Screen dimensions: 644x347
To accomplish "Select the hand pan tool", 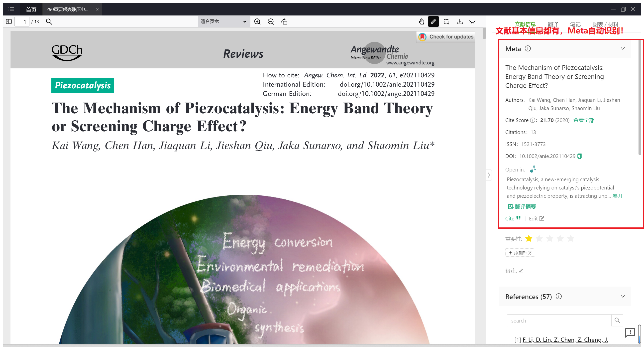I will [x=422, y=21].
